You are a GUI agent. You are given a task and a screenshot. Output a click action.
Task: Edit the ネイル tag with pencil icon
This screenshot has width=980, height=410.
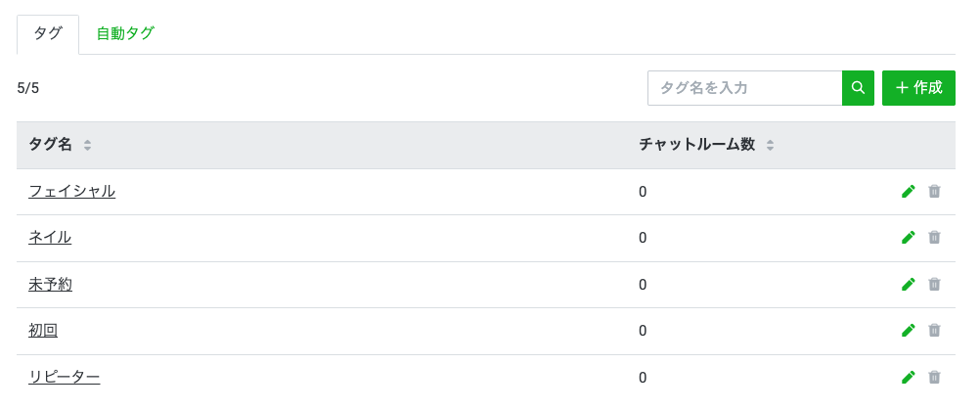click(x=909, y=238)
